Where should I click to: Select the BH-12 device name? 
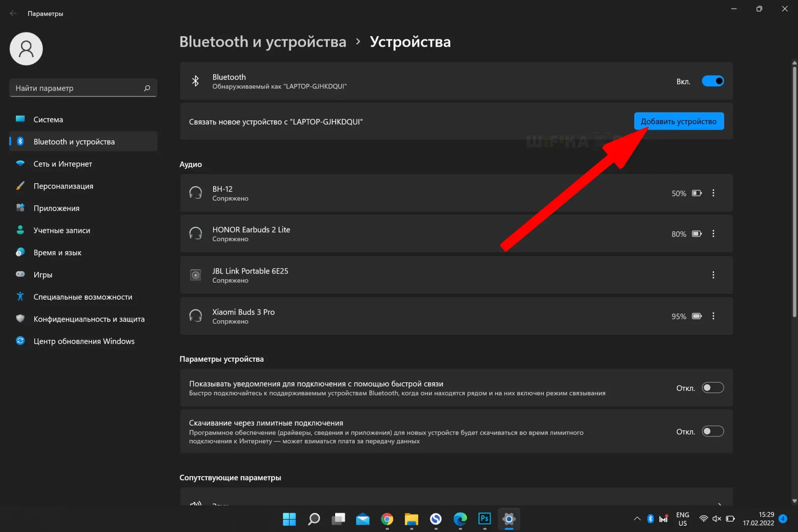[x=222, y=189]
